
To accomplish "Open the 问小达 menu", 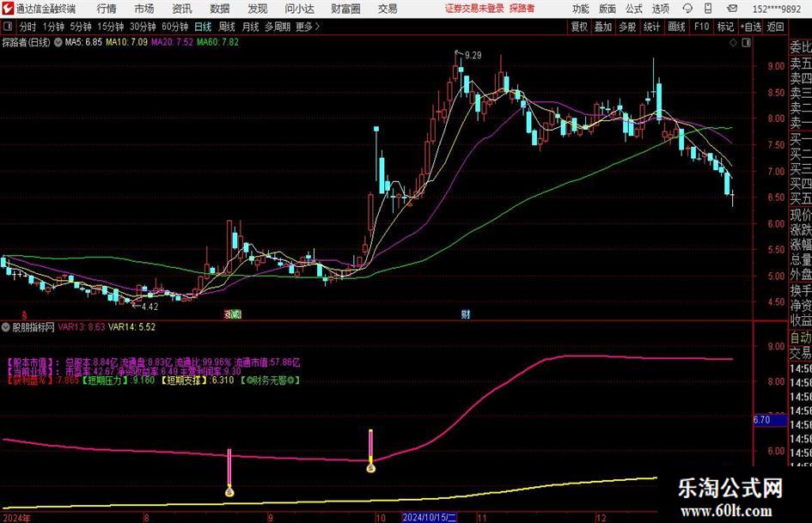I will click(x=299, y=9).
